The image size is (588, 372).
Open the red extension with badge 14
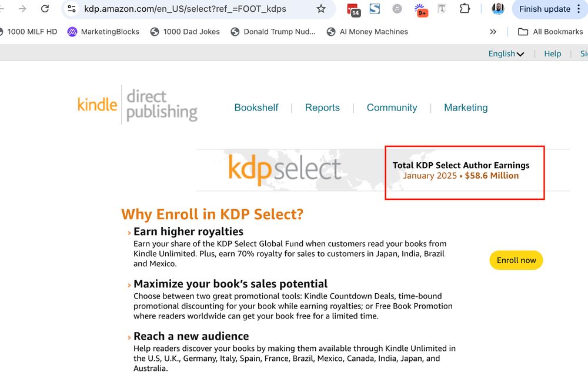click(353, 9)
